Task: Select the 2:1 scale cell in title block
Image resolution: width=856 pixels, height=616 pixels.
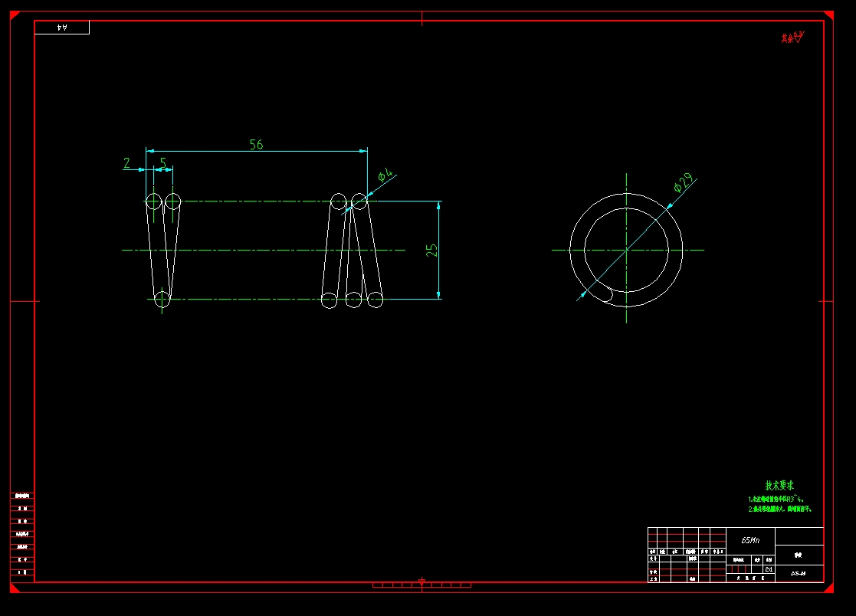Action: (769, 569)
